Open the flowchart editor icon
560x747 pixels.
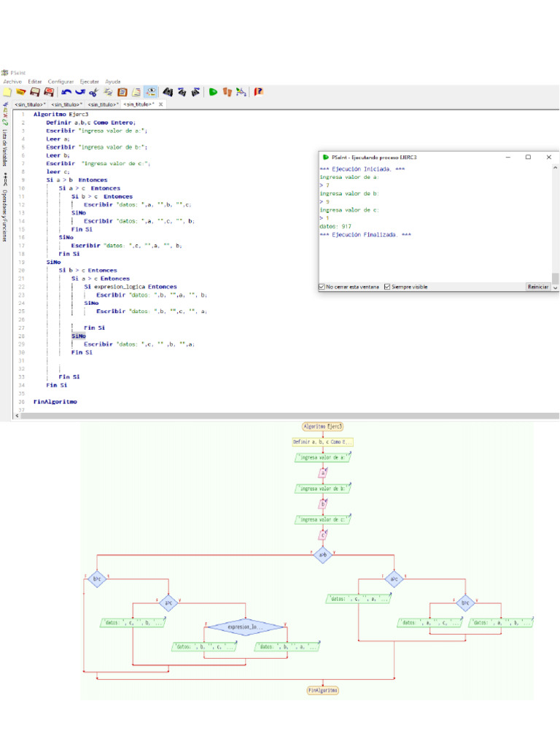click(241, 92)
